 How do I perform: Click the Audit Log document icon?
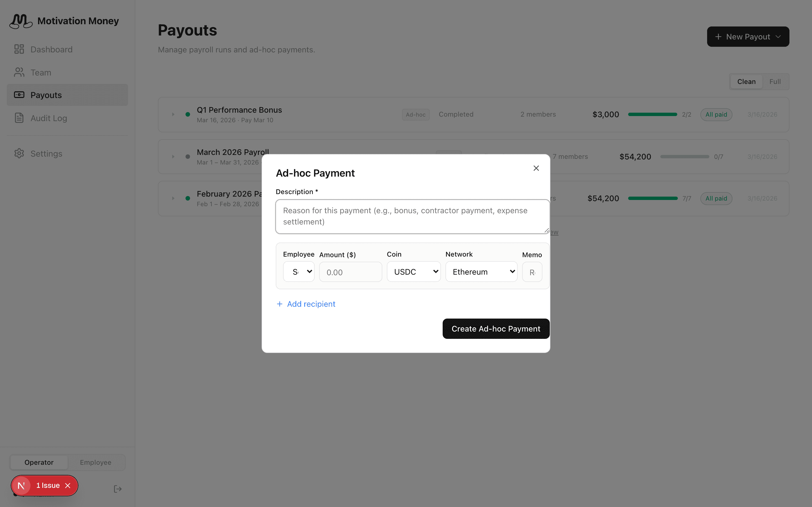[x=19, y=118]
